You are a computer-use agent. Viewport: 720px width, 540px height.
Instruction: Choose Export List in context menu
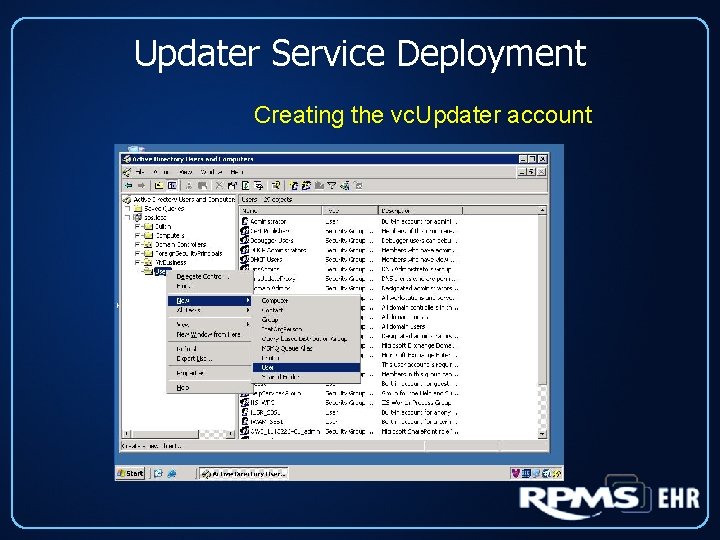(210, 359)
